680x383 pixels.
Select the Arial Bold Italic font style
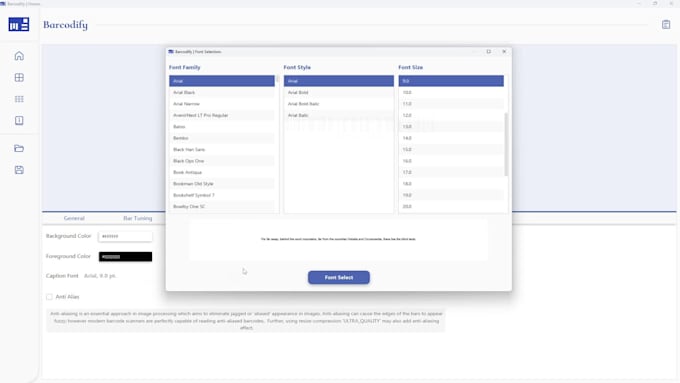click(339, 104)
